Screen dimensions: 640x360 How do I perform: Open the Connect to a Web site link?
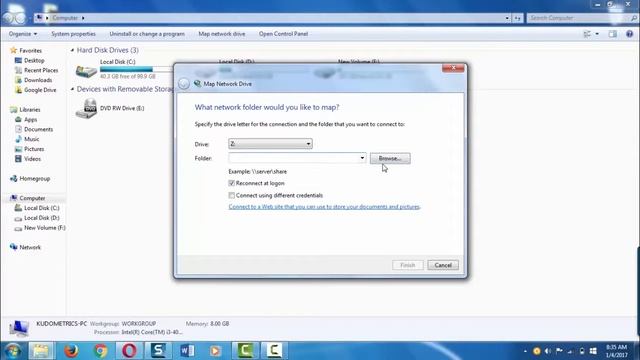coord(324,207)
